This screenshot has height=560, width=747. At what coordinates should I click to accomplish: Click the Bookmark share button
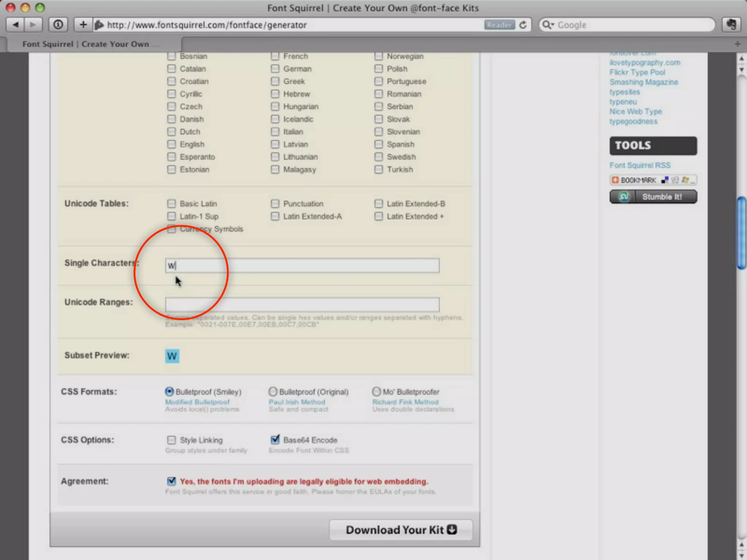click(x=653, y=180)
